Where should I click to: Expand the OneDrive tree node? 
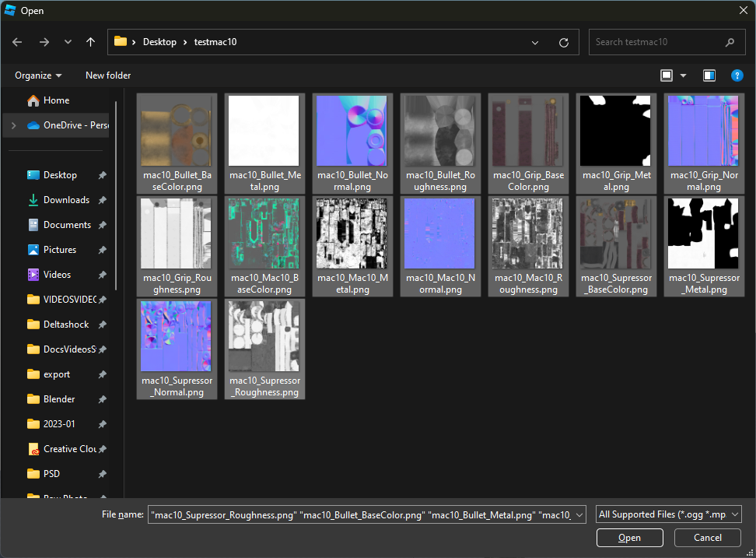click(13, 125)
